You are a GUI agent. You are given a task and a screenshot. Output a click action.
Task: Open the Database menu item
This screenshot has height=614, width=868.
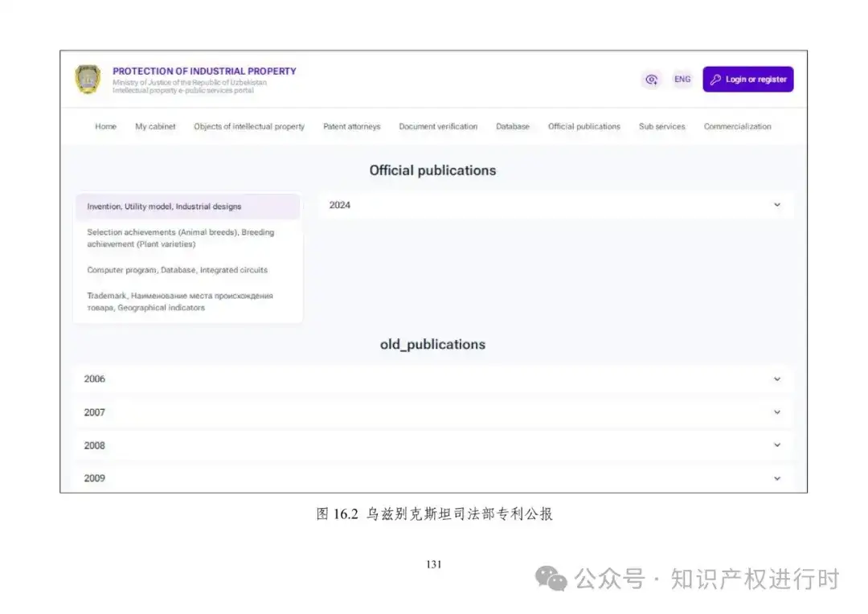pyautogui.click(x=513, y=126)
